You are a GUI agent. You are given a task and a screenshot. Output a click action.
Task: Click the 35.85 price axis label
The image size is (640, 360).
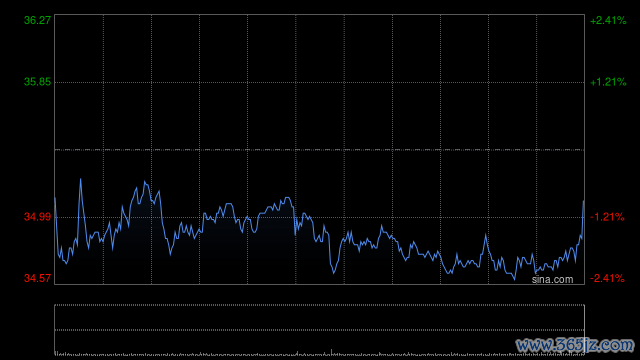(38, 82)
